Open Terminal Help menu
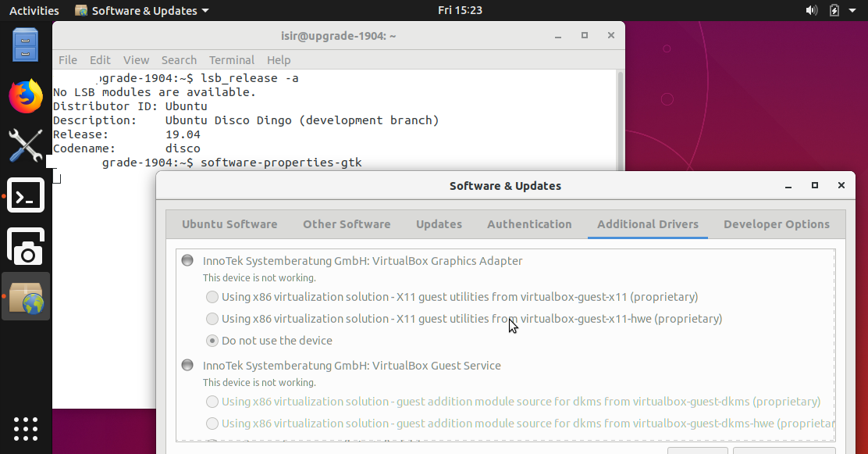The height and width of the screenshot is (454, 868). [x=279, y=60]
